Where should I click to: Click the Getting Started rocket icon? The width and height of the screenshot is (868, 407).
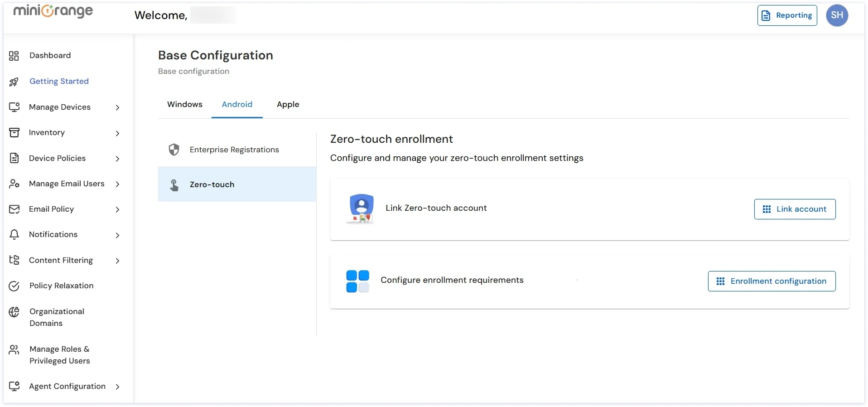coord(14,82)
